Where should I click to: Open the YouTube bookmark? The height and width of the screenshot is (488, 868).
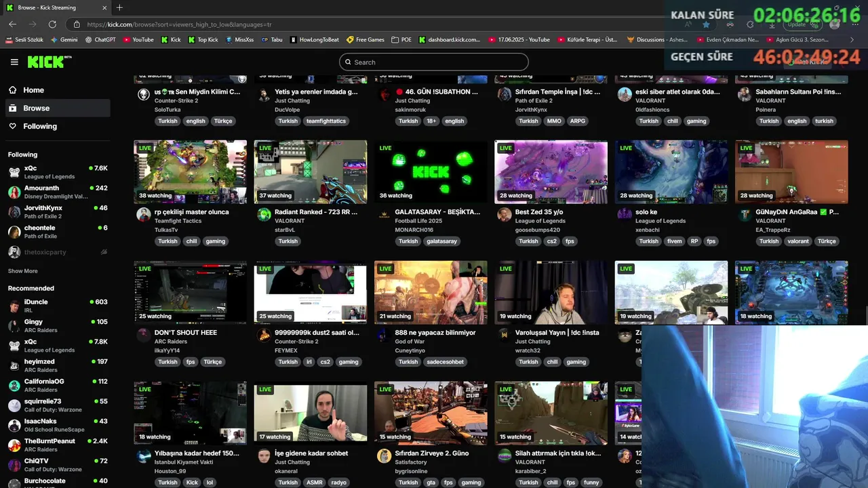138,40
